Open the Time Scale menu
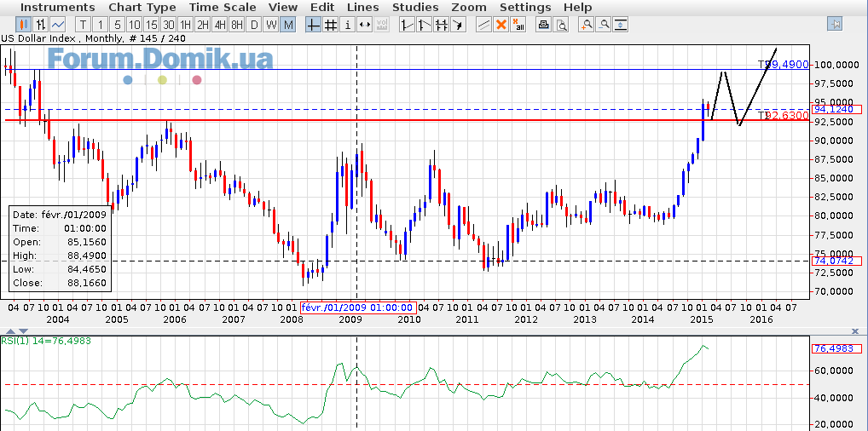Image resolution: width=868 pixels, height=431 pixels. (x=223, y=7)
